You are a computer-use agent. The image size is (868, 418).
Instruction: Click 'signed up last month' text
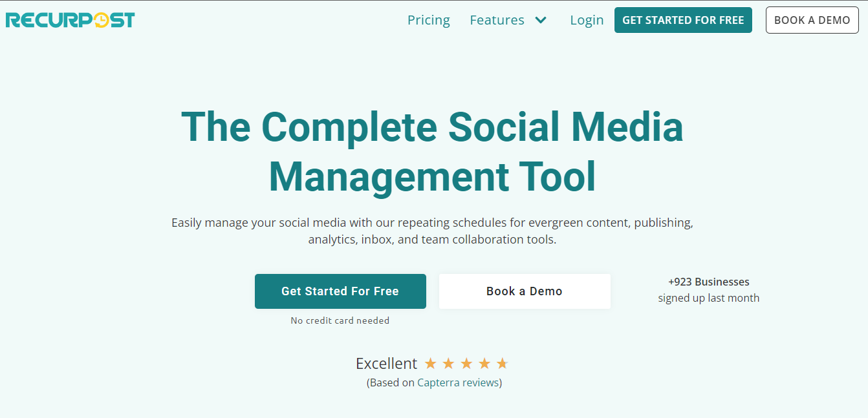point(709,298)
